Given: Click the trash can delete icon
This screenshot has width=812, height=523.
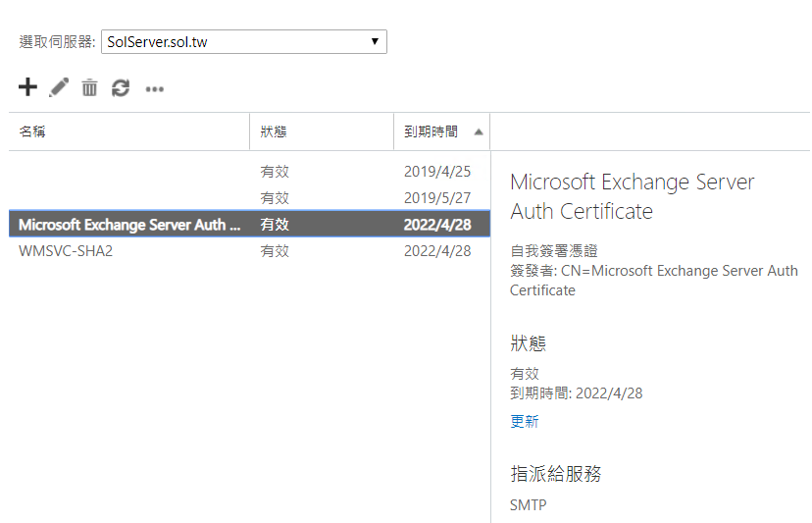Looking at the screenshot, I should click(x=89, y=87).
